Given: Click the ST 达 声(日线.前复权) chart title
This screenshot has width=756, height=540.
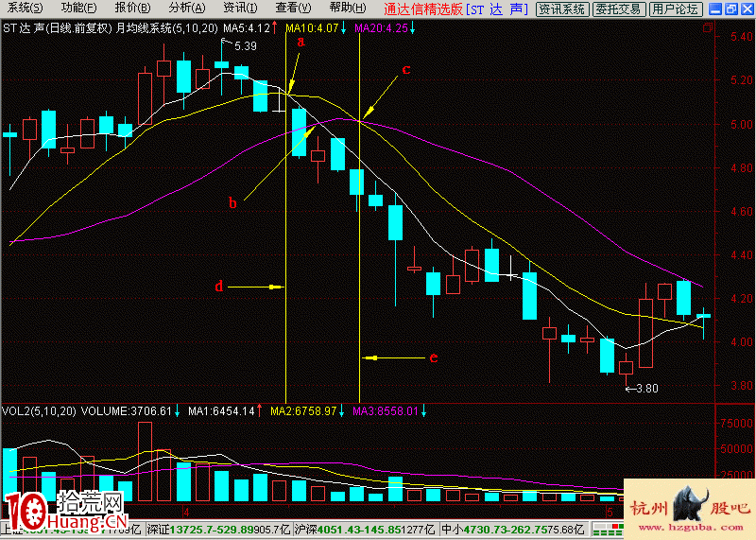Looking at the screenshot, I should click(x=58, y=28).
